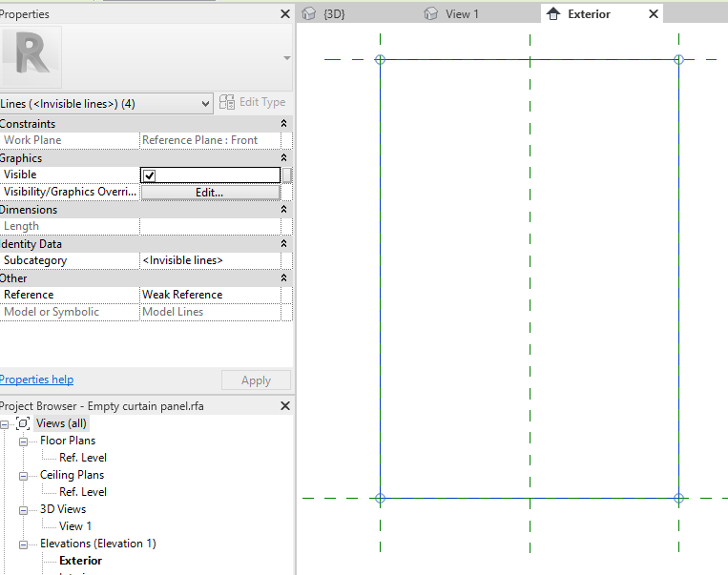The height and width of the screenshot is (575, 728).
Task: Click the {3D} tab house icon
Action: pos(309,14)
